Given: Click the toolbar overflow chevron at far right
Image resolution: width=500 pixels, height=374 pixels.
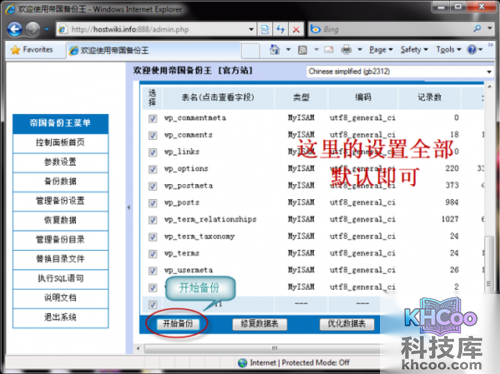Looking at the screenshot, I should tap(491, 45).
